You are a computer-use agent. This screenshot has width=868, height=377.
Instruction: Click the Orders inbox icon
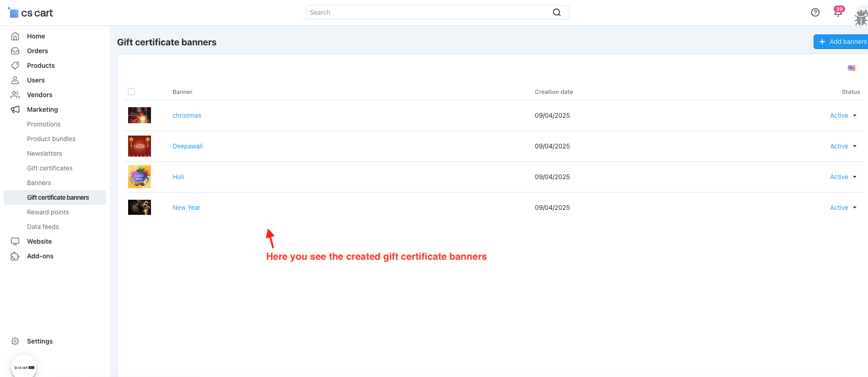point(15,51)
